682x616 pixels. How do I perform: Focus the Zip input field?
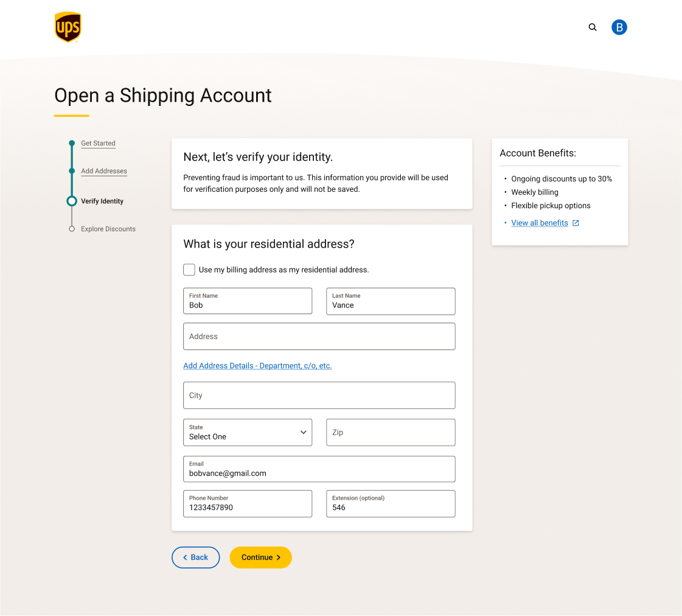[391, 432]
